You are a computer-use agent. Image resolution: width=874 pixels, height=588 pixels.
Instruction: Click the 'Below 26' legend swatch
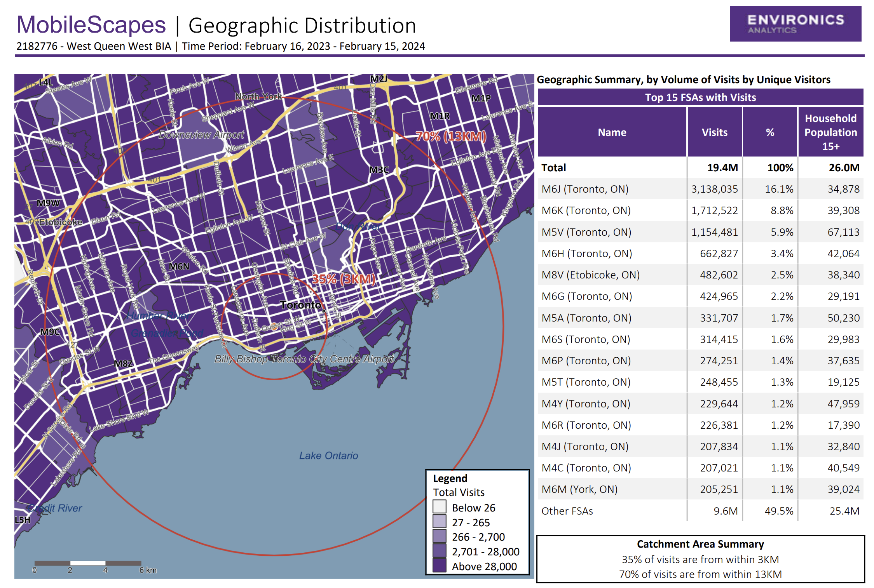pos(439,506)
